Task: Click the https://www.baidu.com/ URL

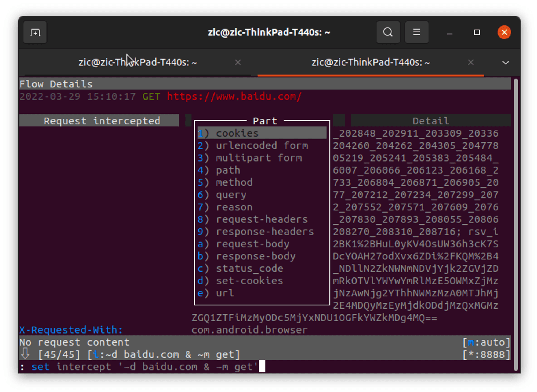Action: [234, 96]
